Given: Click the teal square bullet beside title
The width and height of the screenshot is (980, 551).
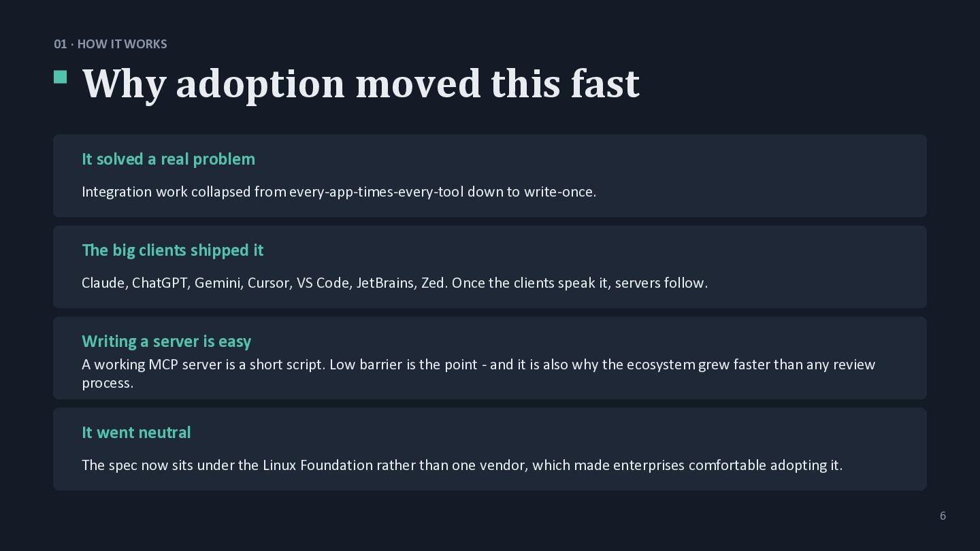Looking at the screenshot, I should (61, 77).
